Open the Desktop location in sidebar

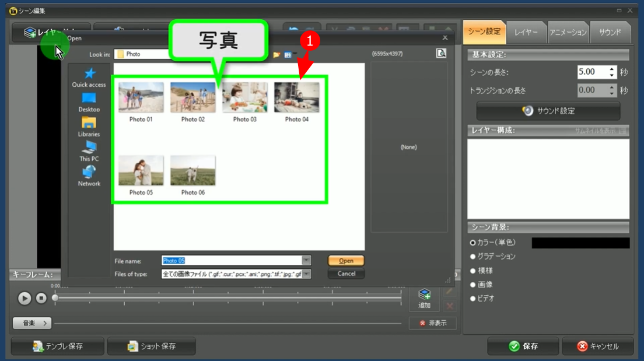[x=89, y=99]
